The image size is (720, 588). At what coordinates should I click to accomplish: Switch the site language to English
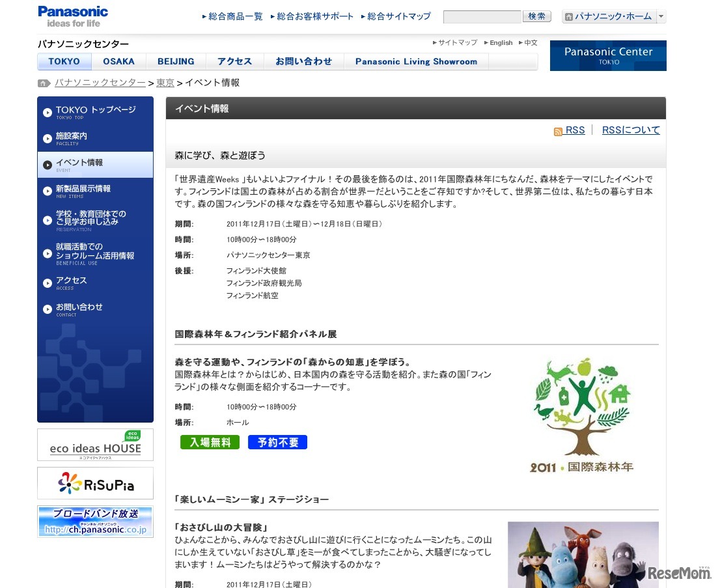(x=500, y=42)
